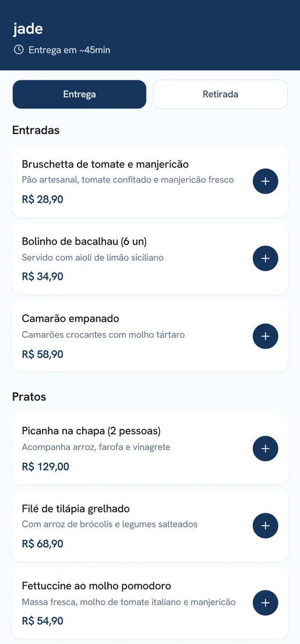Add Fettuccine ao molho pomodoro plus icon
Image resolution: width=300 pixels, height=644 pixels.
265,603
